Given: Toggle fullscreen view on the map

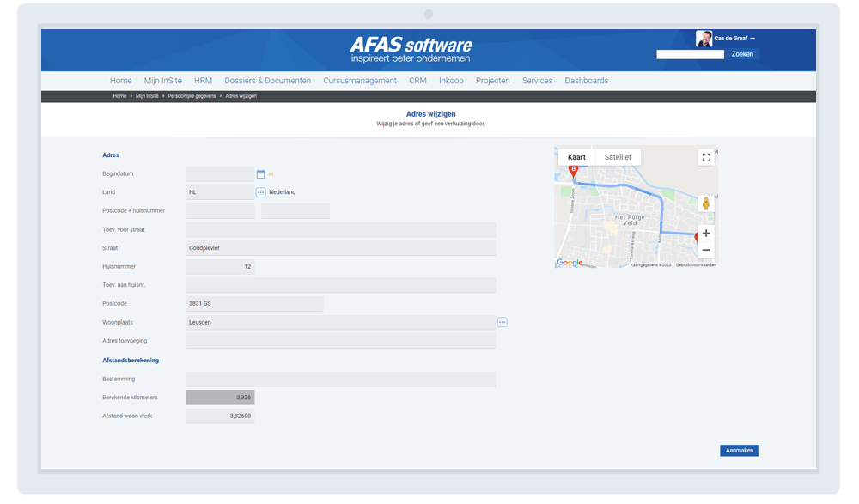Looking at the screenshot, I should click(706, 157).
